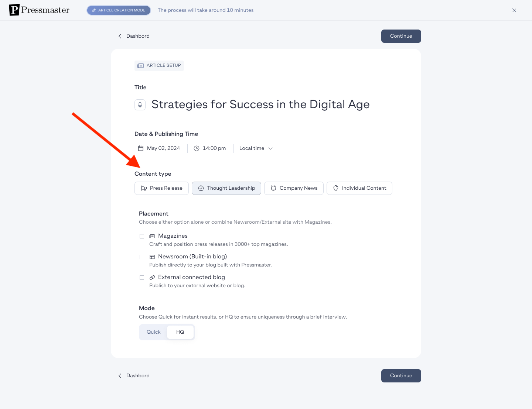Open the Local time dropdown
Viewport: 532px width, 409px height.
point(256,148)
